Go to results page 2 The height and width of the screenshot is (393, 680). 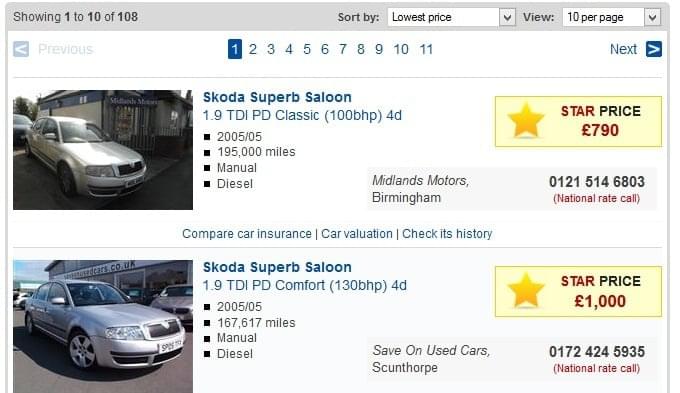(x=253, y=49)
